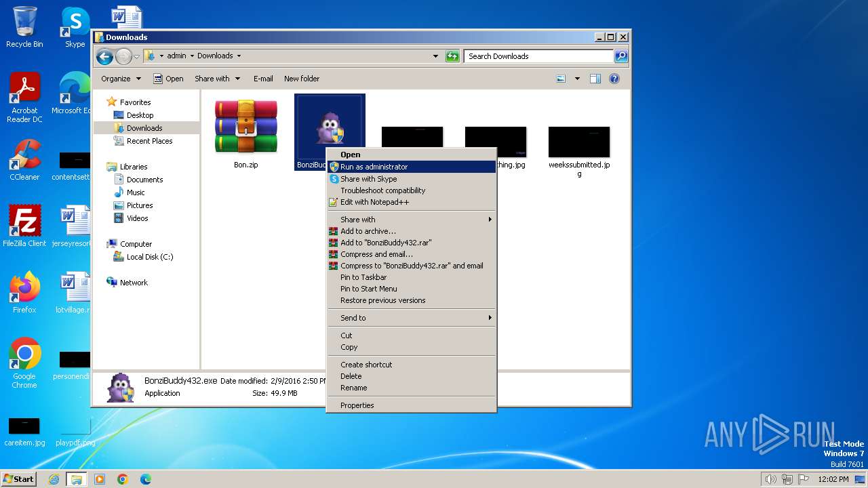Image resolution: width=868 pixels, height=488 pixels.
Task: Open Acrobat Reader DC desktop shortcut
Action: 24,98
